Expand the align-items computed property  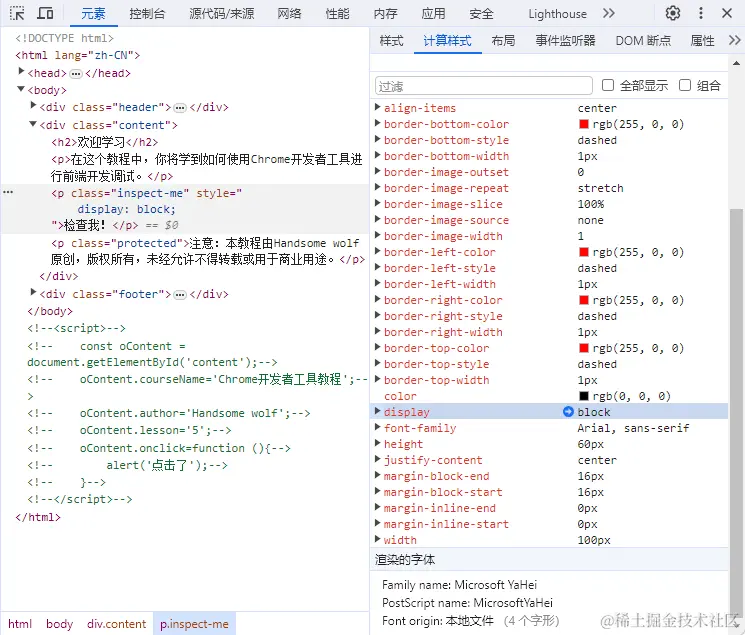pyautogui.click(x=378, y=106)
